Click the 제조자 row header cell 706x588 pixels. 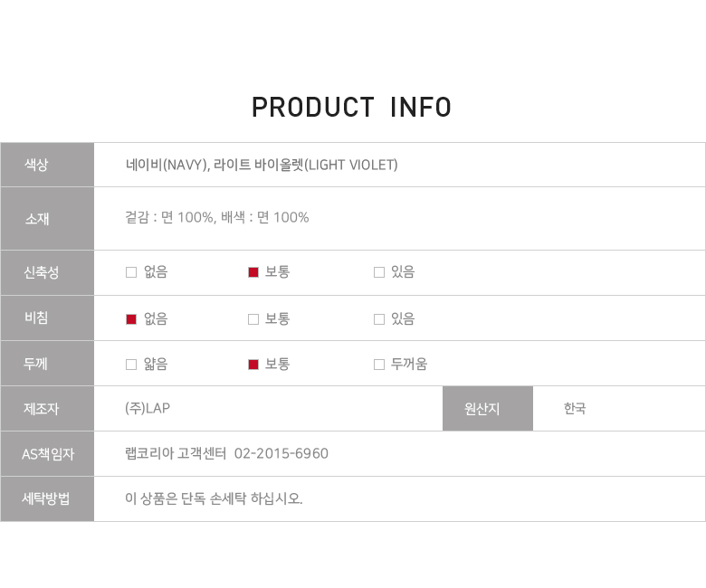[x=47, y=409]
